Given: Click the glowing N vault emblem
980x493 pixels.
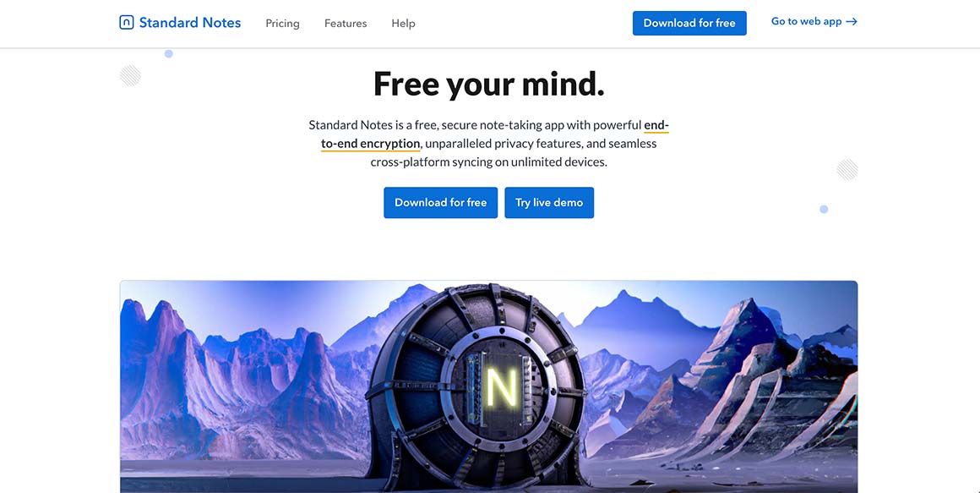Looking at the screenshot, I should [x=501, y=387].
